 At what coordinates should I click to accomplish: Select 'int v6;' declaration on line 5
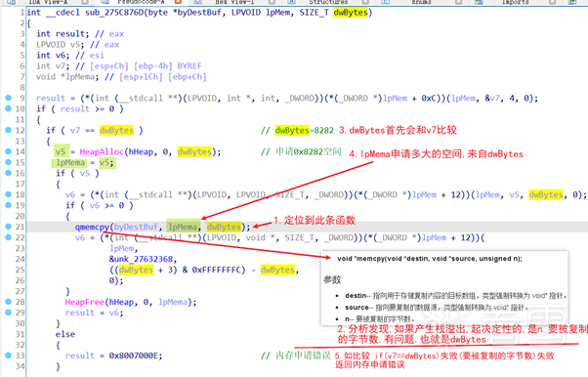53,55
